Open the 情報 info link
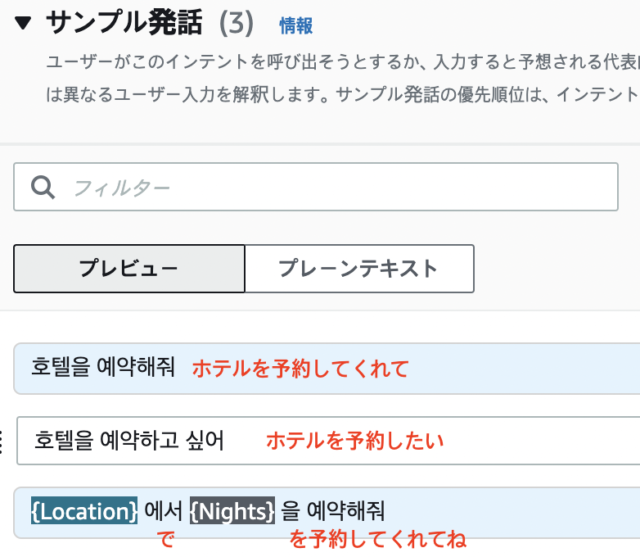The width and height of the screenshot is (640, 557). 295,25
